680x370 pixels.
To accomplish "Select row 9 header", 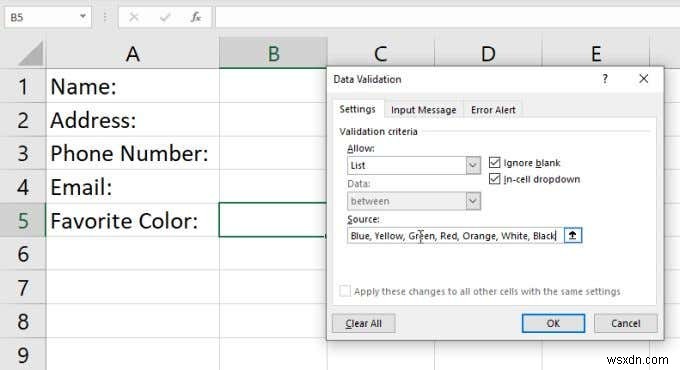I will (x=23, y=354).
